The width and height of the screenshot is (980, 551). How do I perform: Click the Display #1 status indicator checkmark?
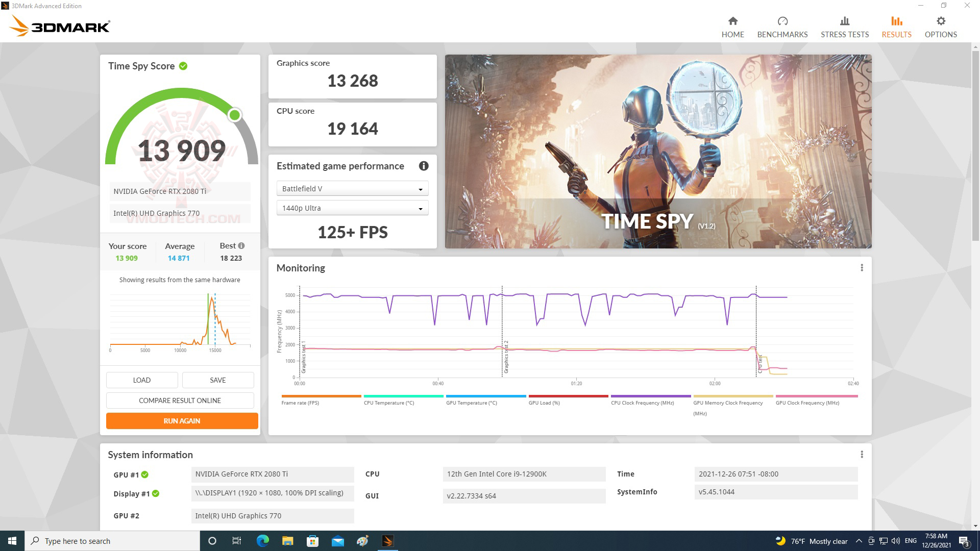tap(153, 492)
